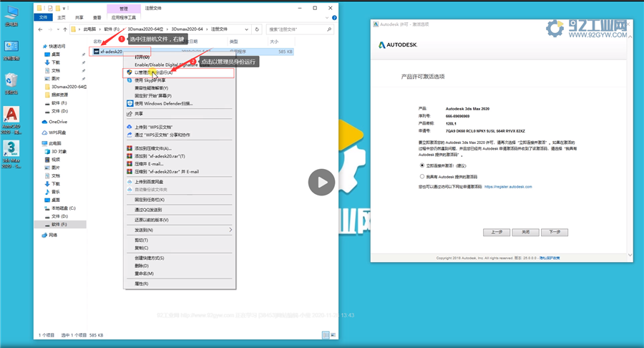
Task: Expand 发送到(N) submenu arrow
Action: (x=230, y=230)
